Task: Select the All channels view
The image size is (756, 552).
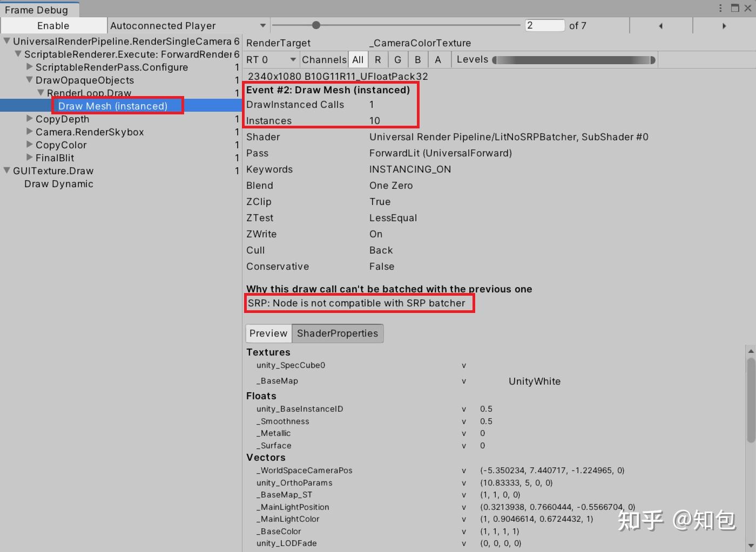Action: (x=357, y=59)
